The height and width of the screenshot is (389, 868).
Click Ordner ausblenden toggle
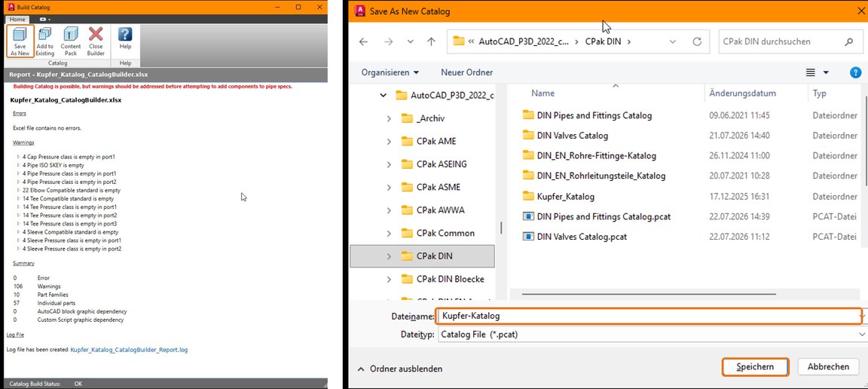tap(399, 369)
